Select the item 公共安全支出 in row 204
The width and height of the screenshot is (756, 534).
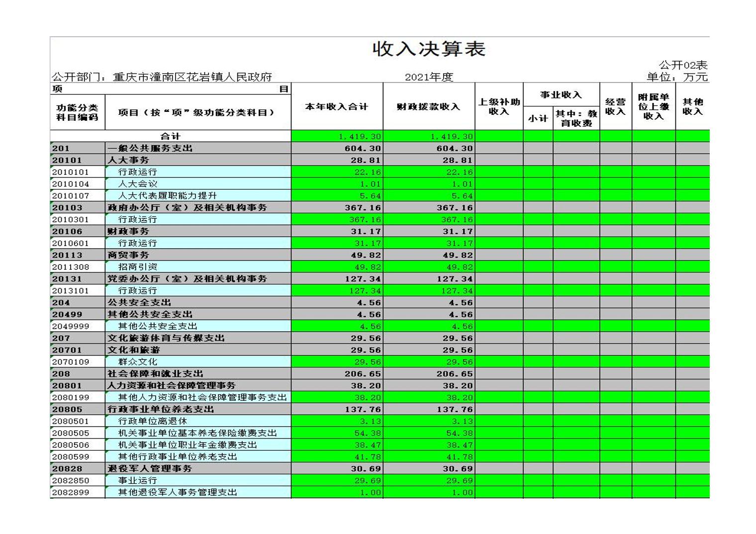[x=139, y=302]
